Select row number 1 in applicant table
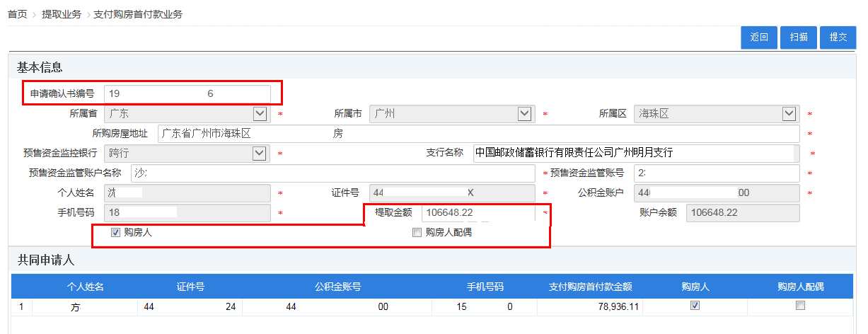This screenshot has height=334, width=868. (21, 307)
